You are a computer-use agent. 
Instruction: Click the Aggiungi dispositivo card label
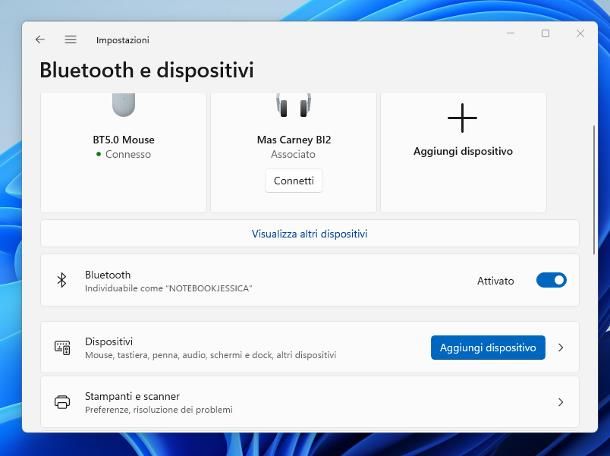463,151
